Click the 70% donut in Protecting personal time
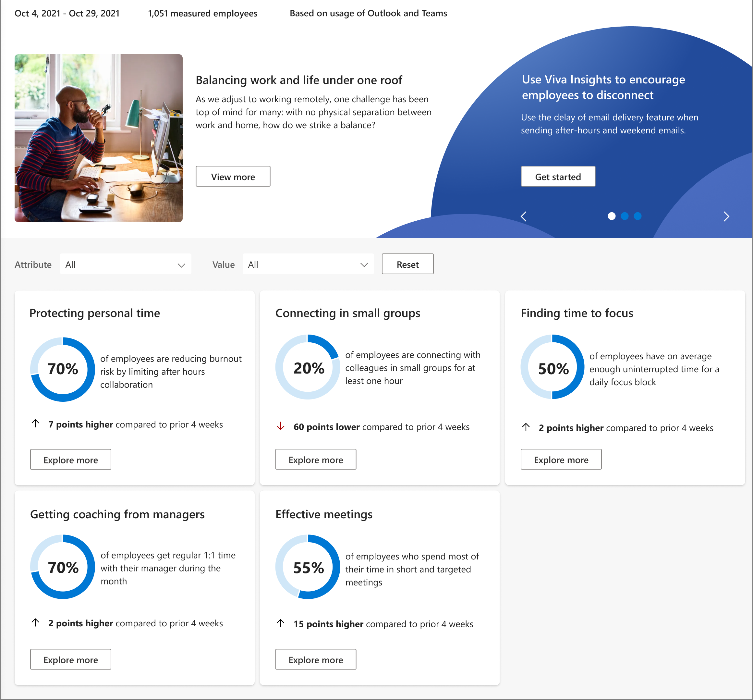Image resolution: width=753 pixels, height=700 pixels. (63, 369)
